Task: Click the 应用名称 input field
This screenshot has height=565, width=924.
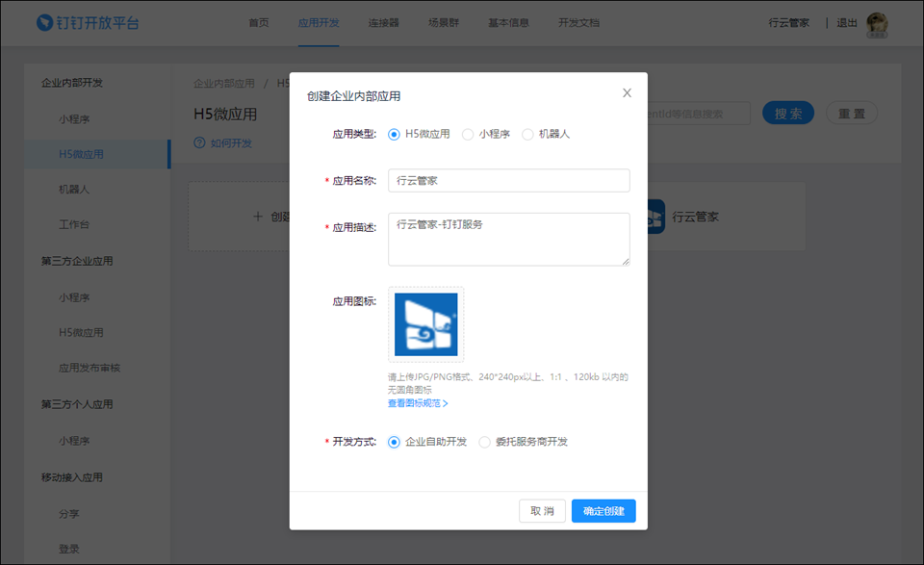Action: pos(508,181)
